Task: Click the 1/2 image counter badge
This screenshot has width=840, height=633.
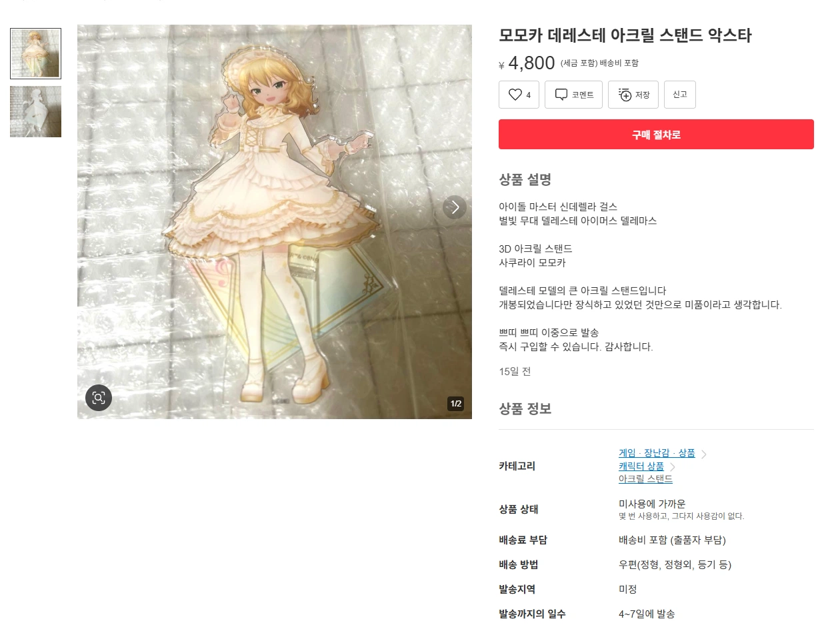Action: (x=456, y=403)
